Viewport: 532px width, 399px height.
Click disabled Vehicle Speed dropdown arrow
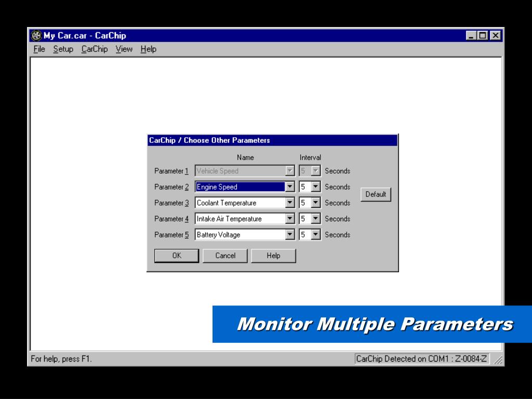(290, 170)
